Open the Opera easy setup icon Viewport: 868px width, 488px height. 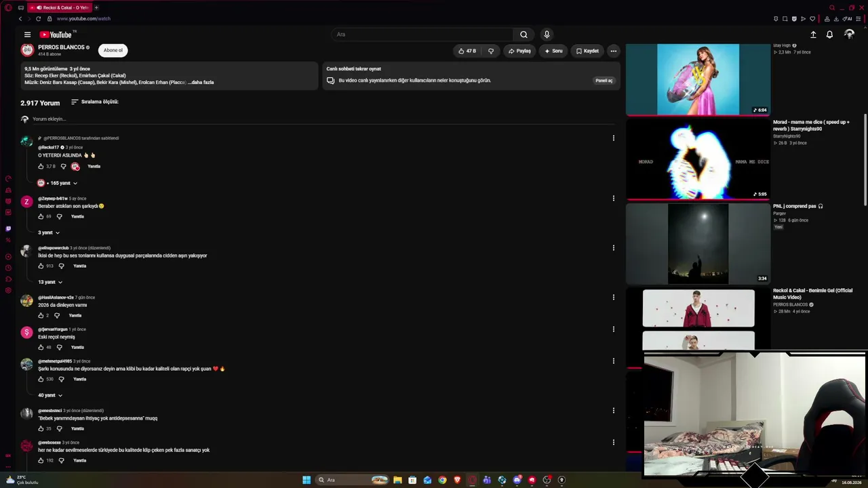point(858,19)
